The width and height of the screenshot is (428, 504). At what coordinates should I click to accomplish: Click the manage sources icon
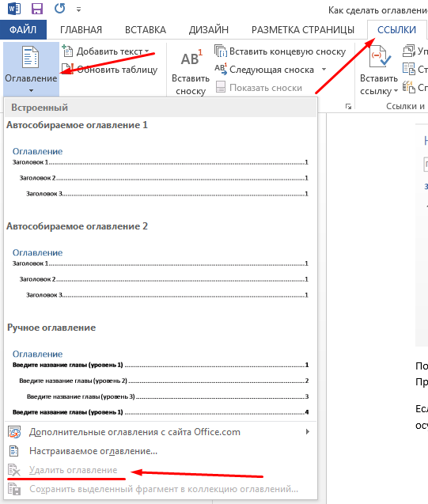coord(409,51)
